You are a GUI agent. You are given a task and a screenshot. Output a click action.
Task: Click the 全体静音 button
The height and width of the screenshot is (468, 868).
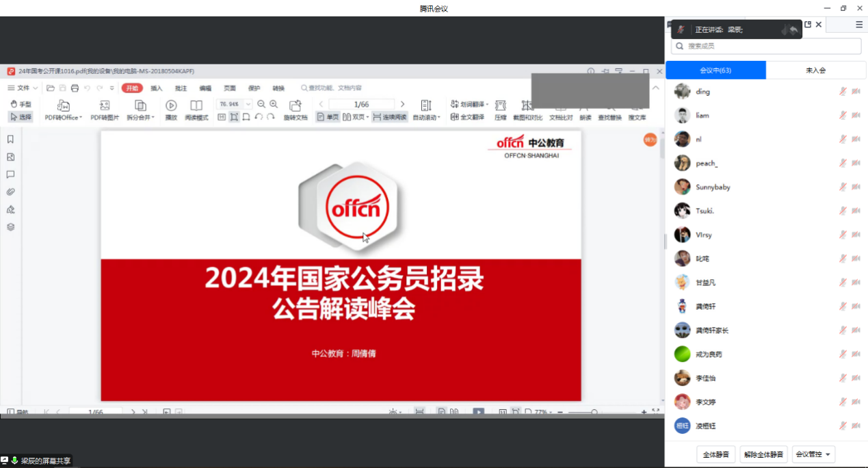pyautogui.click(x=715, y=454)
